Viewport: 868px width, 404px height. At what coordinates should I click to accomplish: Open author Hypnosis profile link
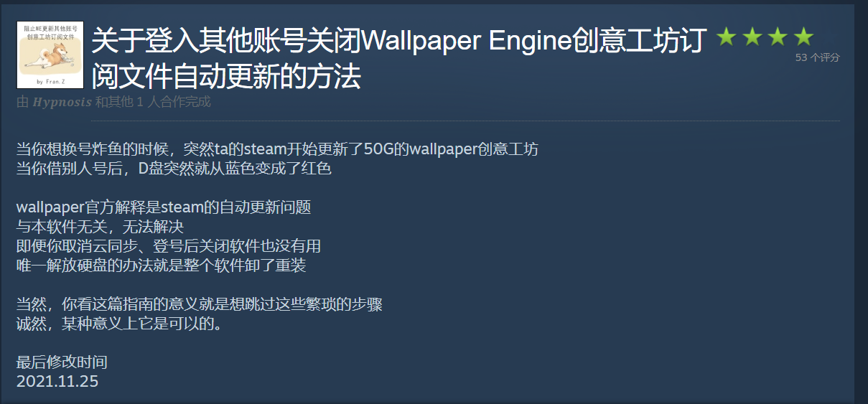[x=62, y=102]
